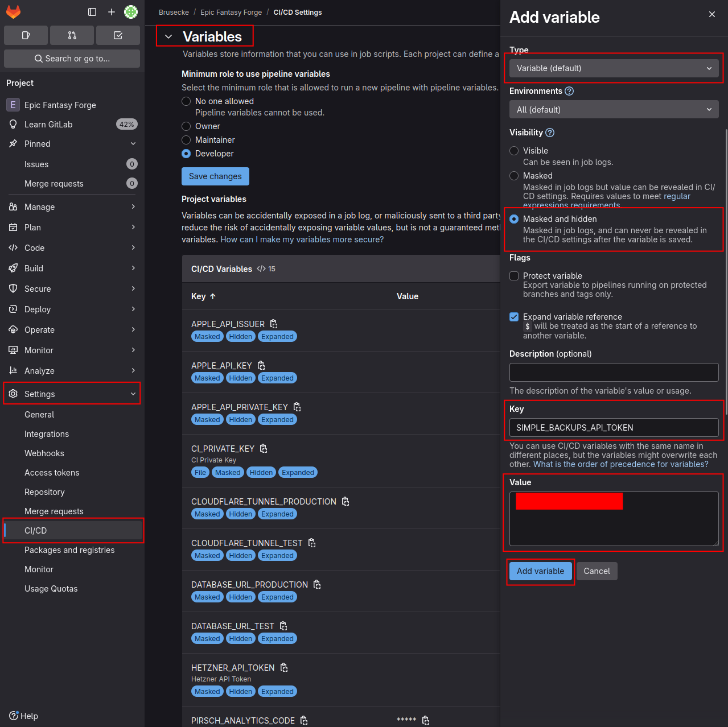Toggle the sidebar collapse icon
Viewport: 728px width, 727px height.
(x=92, y=12)
